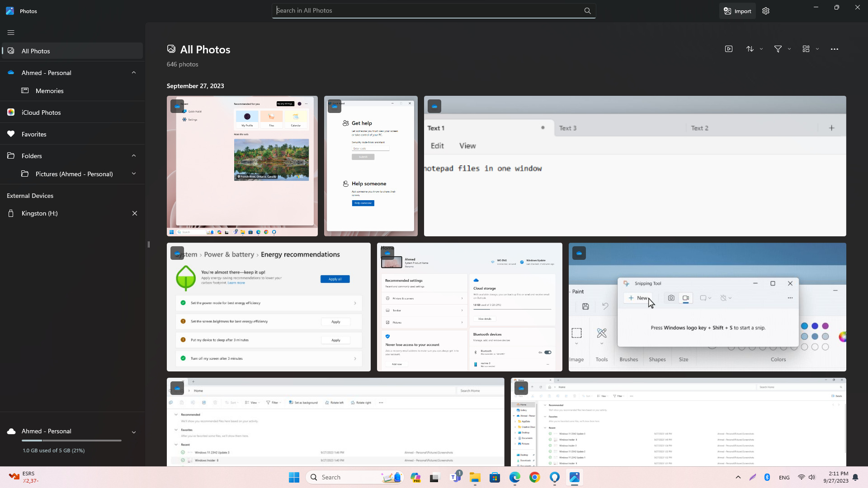Open the sort options icon
This screenshot has width=868, height=488.
(750, 49)
